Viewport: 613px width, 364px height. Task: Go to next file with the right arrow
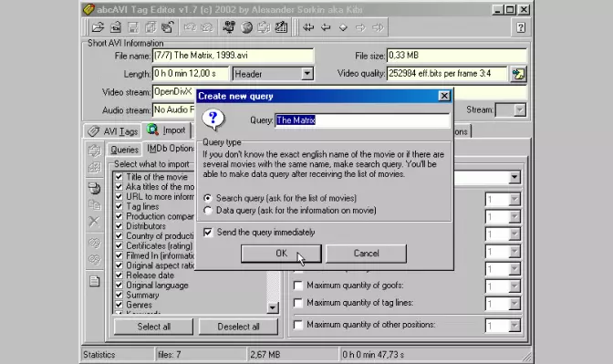pyautogui.click(x=360, y=27)
